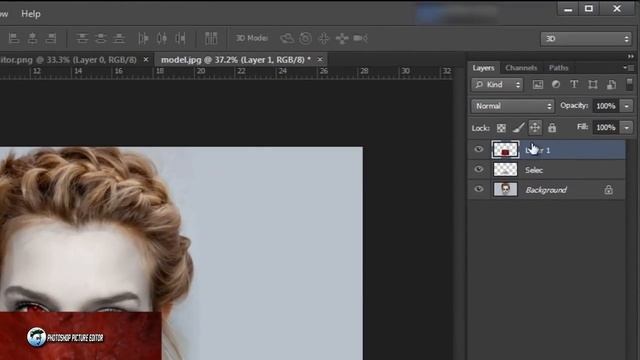Switch to the Channels tab
This screenshot has height=360, width=640.
521,68
